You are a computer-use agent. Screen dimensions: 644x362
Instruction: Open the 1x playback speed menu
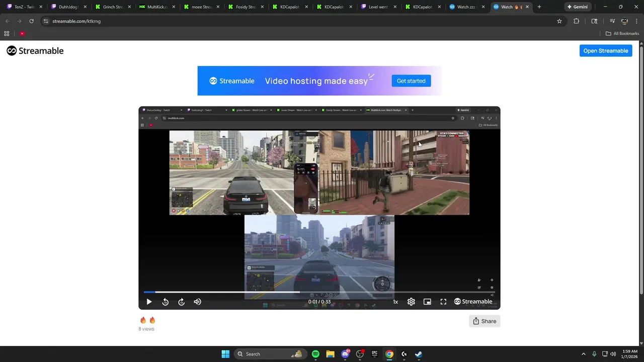pos(395,302)
